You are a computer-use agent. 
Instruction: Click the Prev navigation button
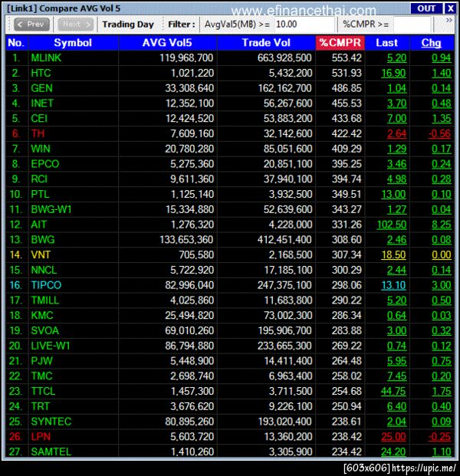pyautogui.click(x=31, y=25)
